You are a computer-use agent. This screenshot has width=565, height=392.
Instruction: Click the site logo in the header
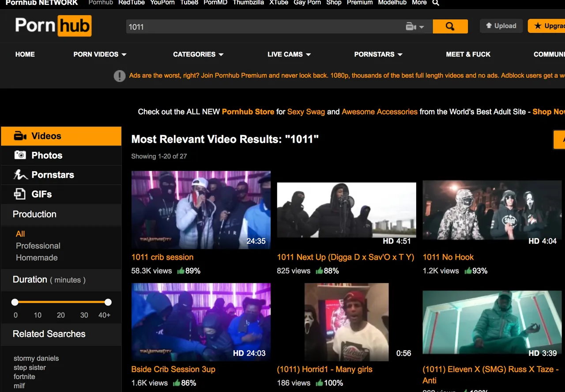(53, 26)
